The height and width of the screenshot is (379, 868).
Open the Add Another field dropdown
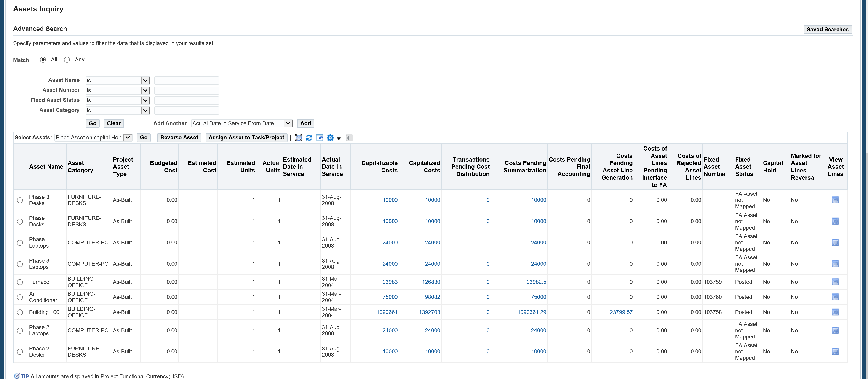pos(242,124)
